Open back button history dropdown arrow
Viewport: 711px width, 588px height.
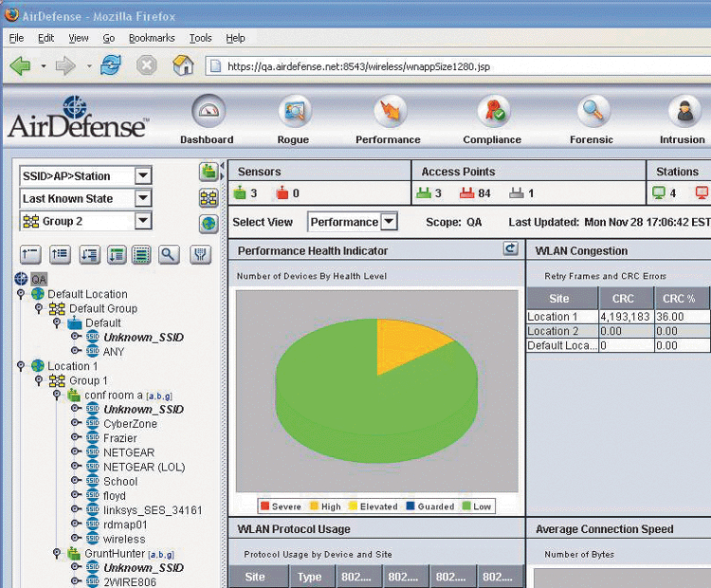click(43, 66)
